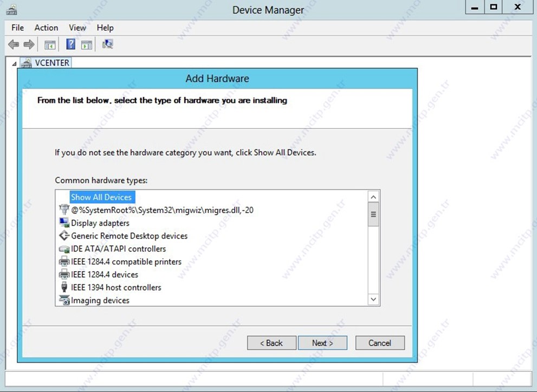Click the IEEE 1284.4 devices printer icon

pyautogui.click(x=64, y=274)
